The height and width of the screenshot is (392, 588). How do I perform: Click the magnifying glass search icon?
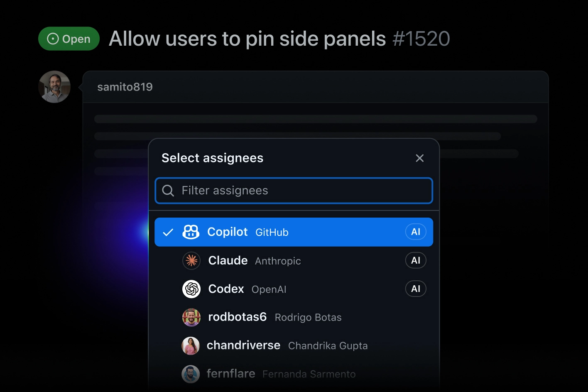point(168,190)
